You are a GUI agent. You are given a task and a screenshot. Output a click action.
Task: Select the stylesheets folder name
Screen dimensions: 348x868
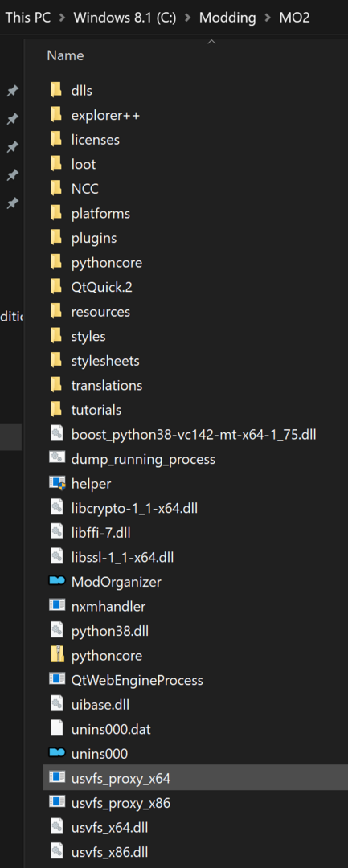click(x=105, y=361)
